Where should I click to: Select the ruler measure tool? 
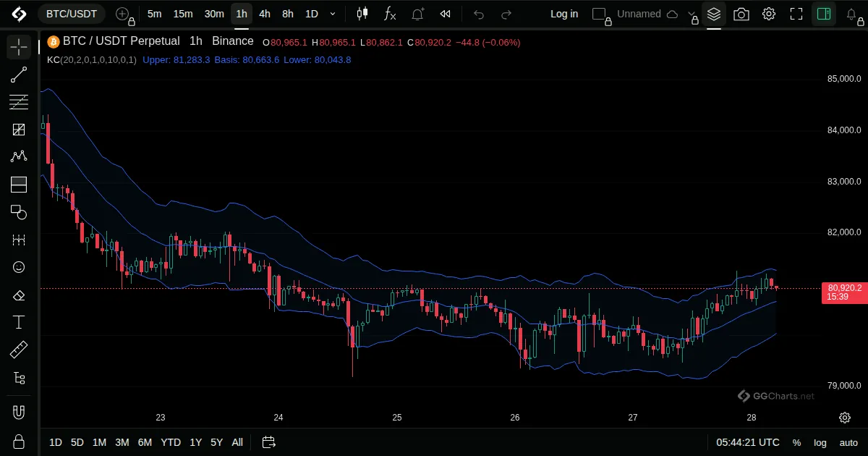click(x=19, y=350)
